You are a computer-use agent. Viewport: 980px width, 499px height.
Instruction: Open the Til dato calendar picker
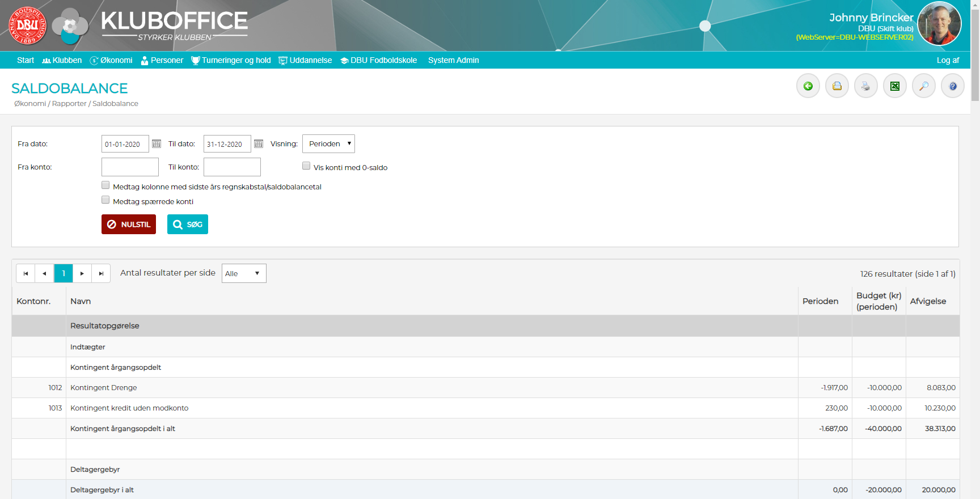(x=259, y=144)
